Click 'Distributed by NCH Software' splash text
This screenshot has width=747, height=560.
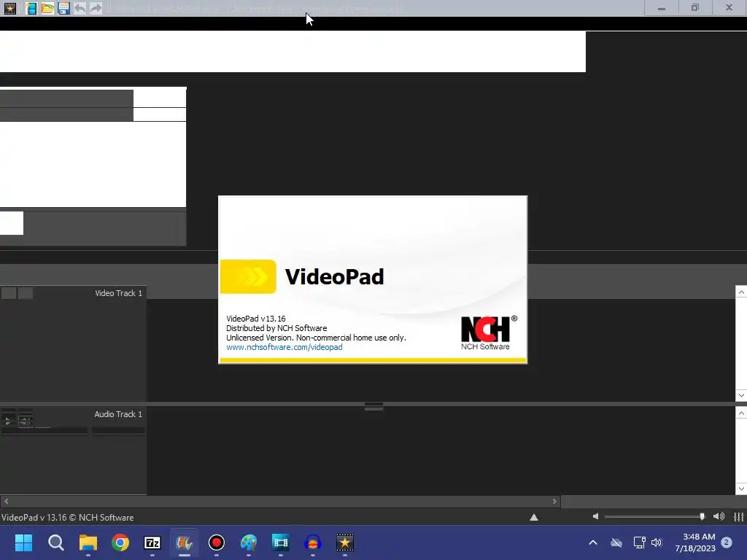276,328
